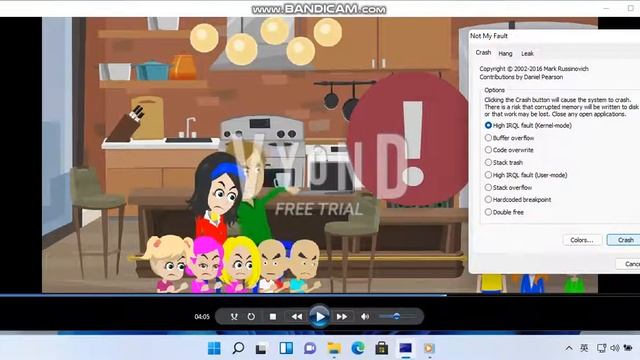
Task: Switch to the Hang tab
Action: tap(505, 53)
